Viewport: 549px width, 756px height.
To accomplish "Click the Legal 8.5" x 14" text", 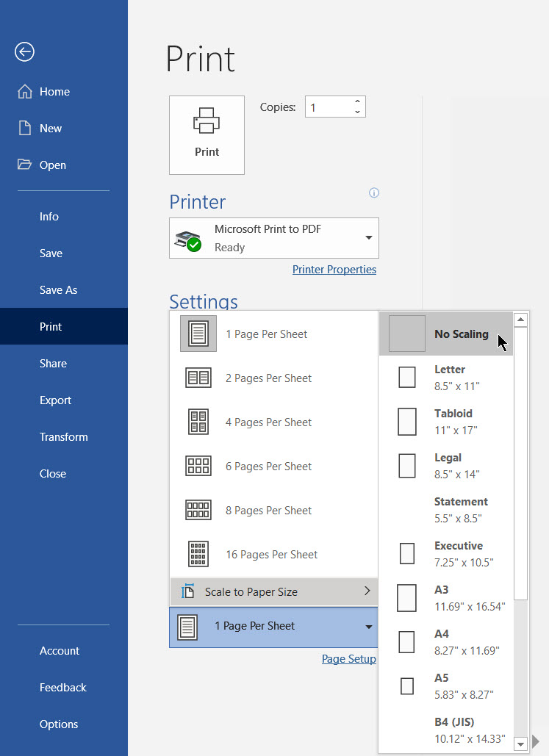I will point(456,466).
